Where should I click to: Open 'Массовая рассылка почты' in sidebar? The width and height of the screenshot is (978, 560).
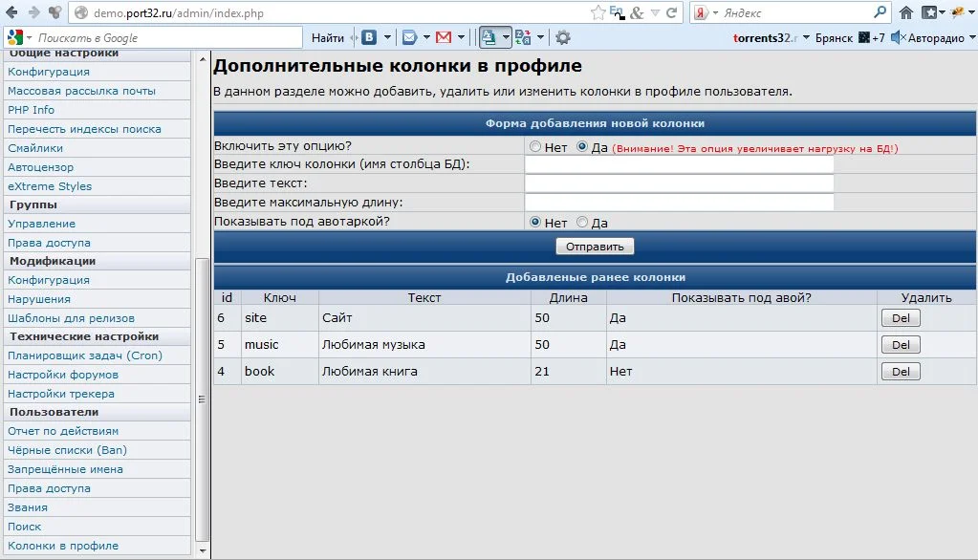(81, 91)
